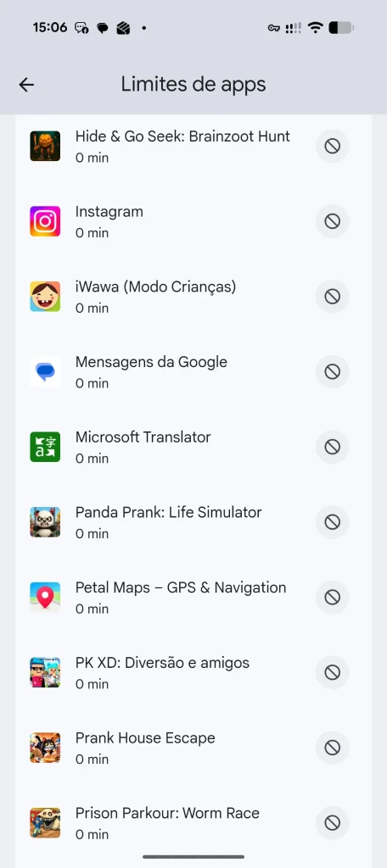Toggle block limit for Hide & Go Seek
Viewport: 387px width, 868px height.
click(332, 146)
